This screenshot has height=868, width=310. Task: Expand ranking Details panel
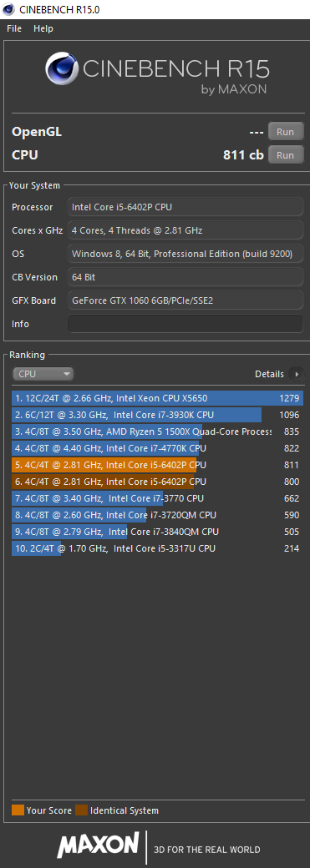click(x=279, y=374)
